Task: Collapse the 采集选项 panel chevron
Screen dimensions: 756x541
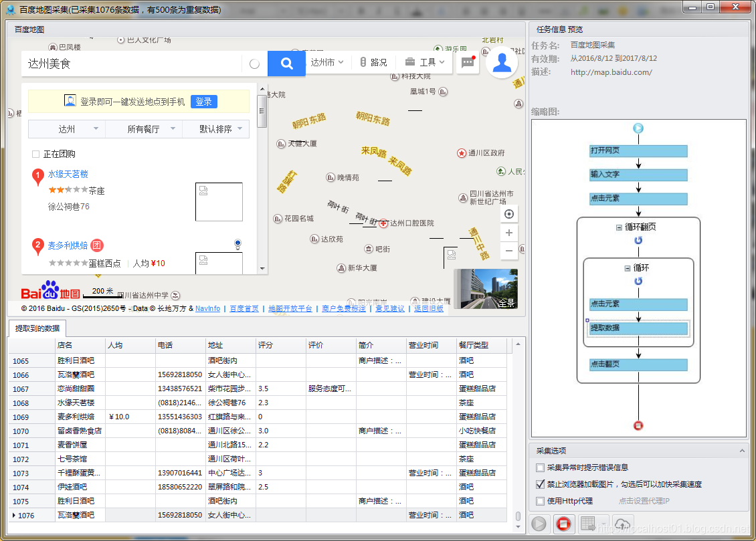Action: tap(742, 451)
